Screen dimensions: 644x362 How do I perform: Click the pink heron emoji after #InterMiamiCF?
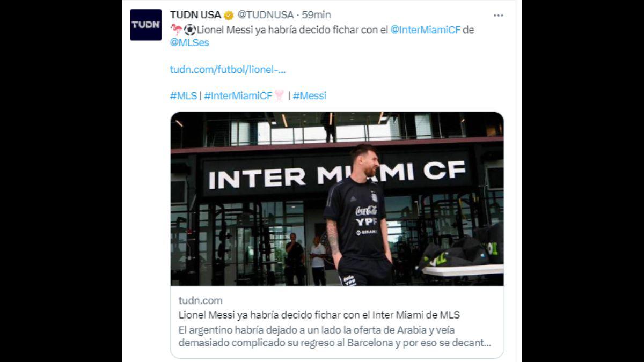[x=279, y=96]
